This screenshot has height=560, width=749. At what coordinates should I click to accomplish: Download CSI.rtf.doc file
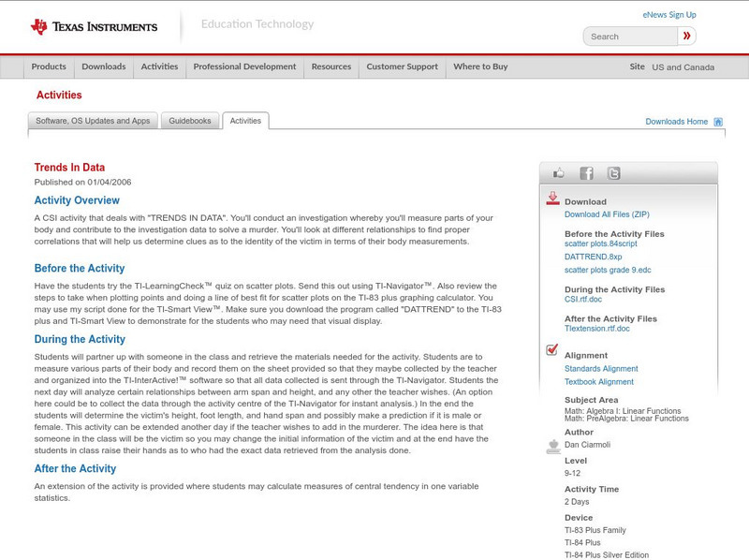coord(583,300)
